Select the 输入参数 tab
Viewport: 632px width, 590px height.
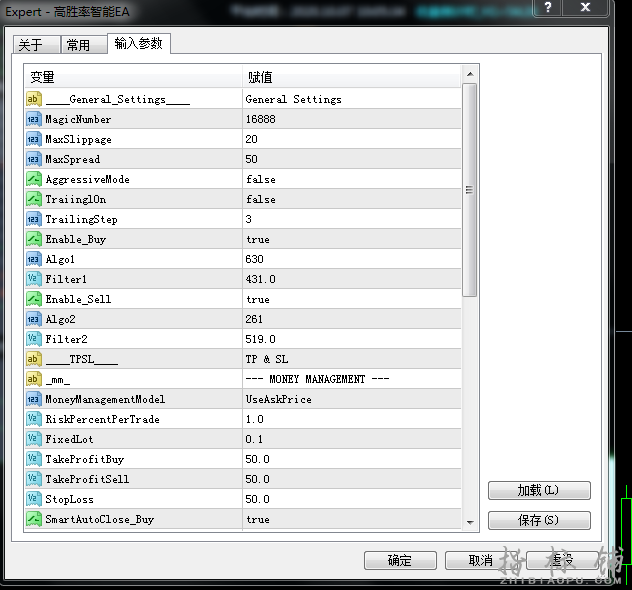pos(139,43)
